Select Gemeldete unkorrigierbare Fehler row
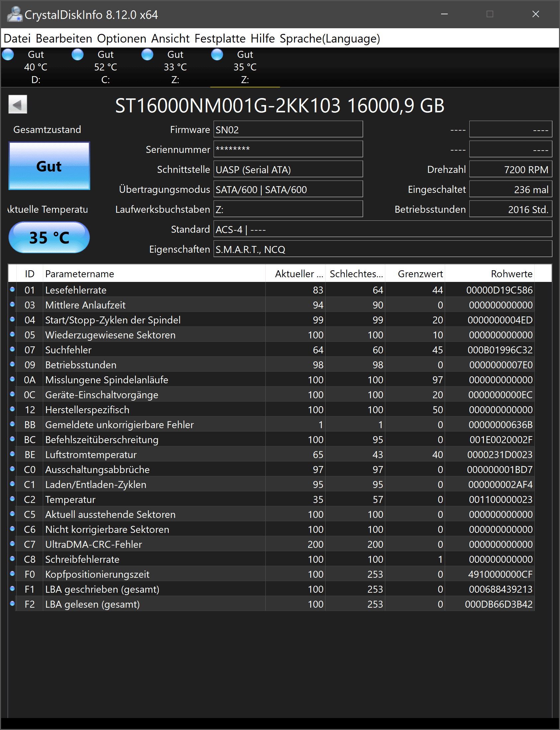The height and width of the screenshot is (730, 560). pyautogui.click(x=271, y=425)
